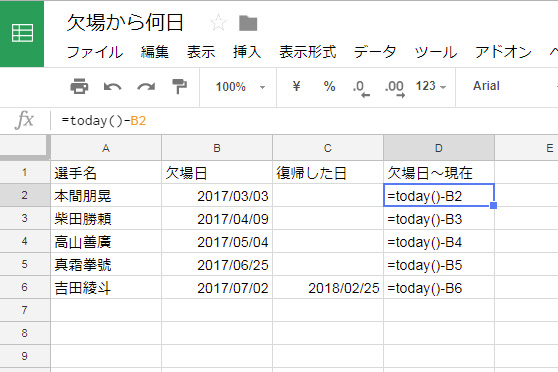The image size is (558, 372).
Task: Click cell 欠場日～現在
Action: coord(439,172)
